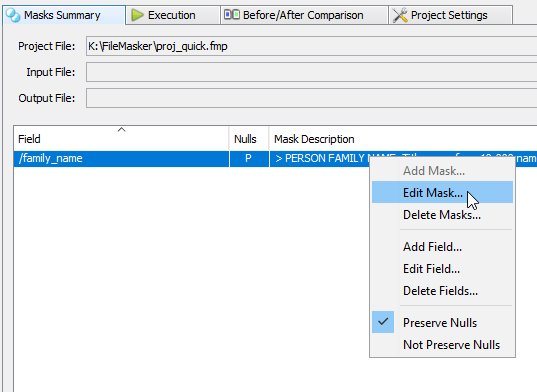The width and height of the screenshot is (537, 392).
Task: Click the Mask Description column header
Action: click(x=403, y=139)
